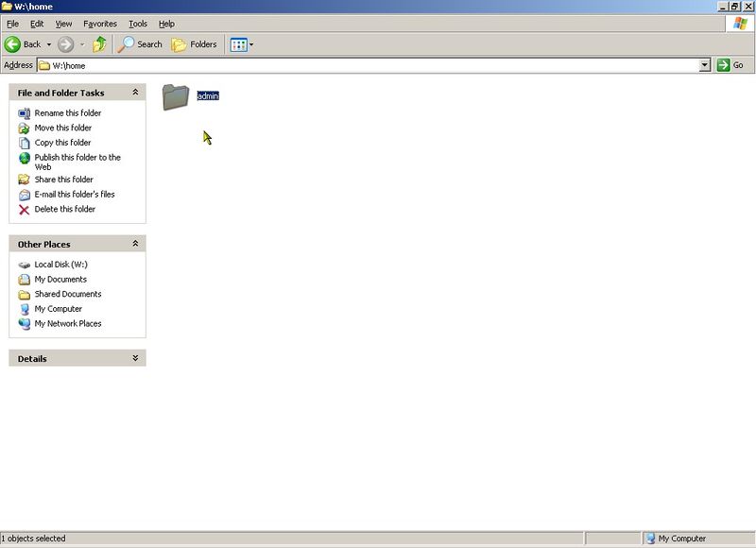Click the W:\home title bar folder icon
Screen dimensions: 756x548
7,7
